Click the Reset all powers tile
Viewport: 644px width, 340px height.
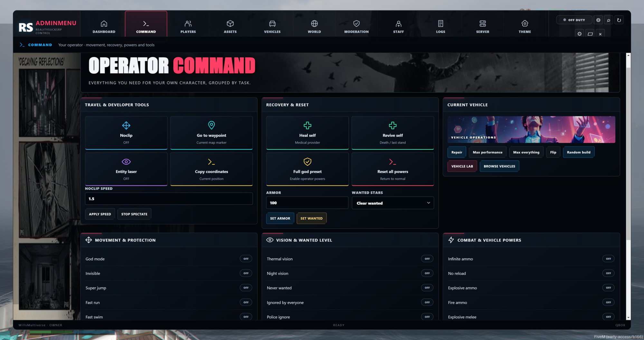pyautogui.click(x=393, y=169)
